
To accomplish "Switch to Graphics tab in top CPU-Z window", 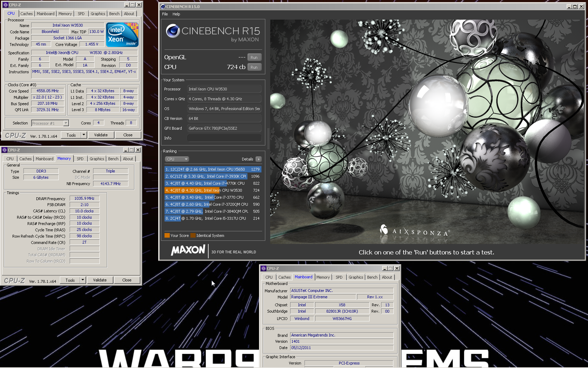I will pos(98,14).
